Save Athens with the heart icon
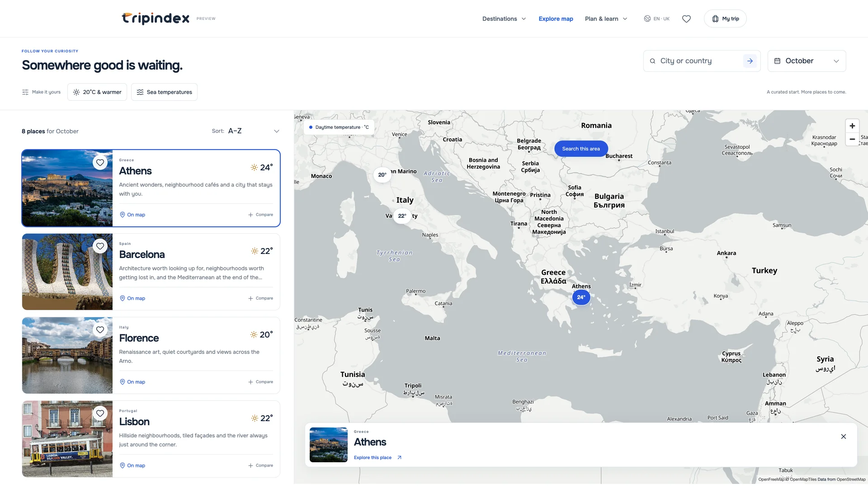 100,163
